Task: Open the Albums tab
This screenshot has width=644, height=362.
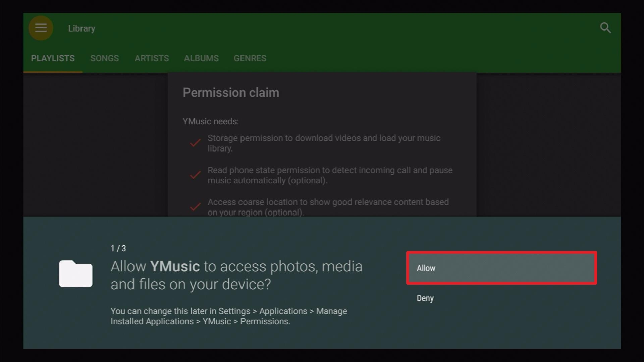Action: [201, 58]
